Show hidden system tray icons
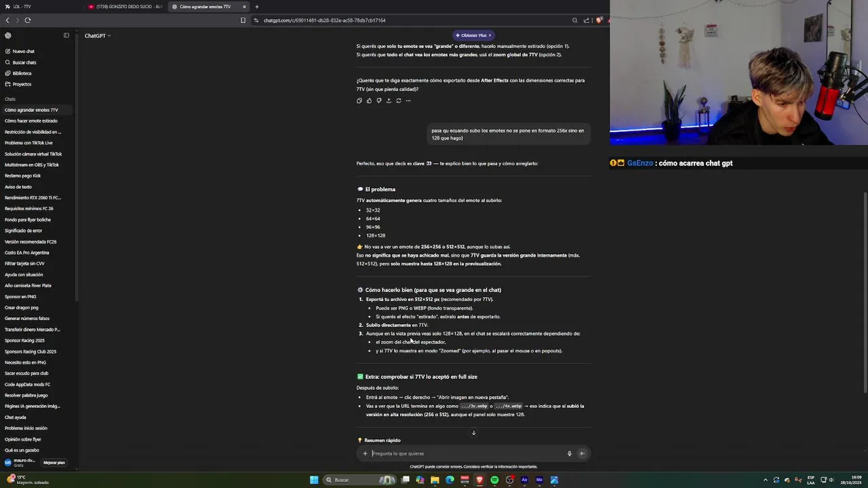The image size is (868, 488). (766, 480)
